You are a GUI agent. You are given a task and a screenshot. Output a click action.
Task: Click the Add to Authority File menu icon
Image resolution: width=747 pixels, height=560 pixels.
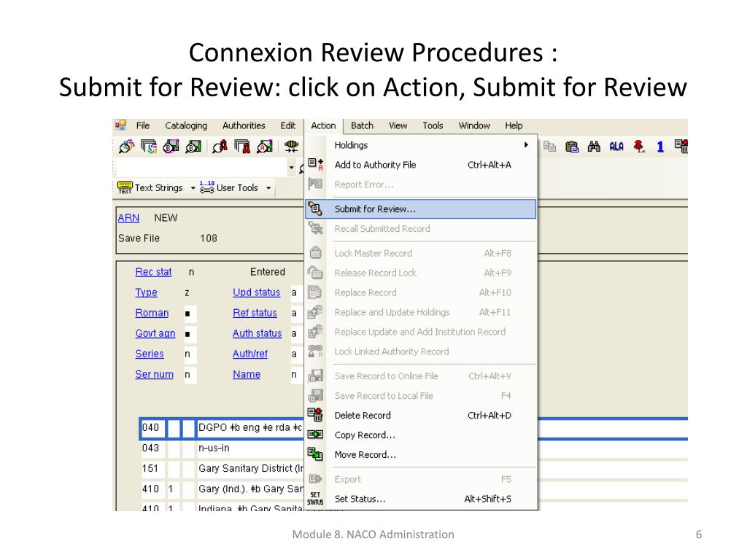(x=315, y=165)
